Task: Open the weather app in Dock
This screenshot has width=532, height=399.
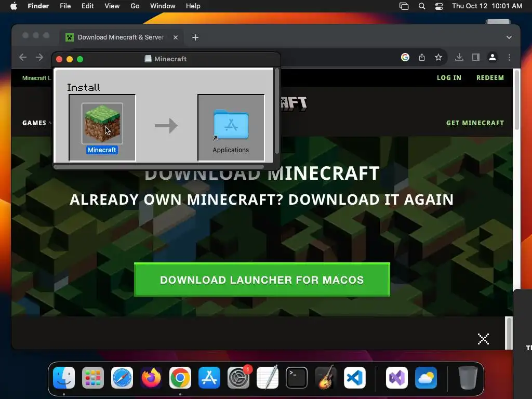Action: tap(426, 378)
